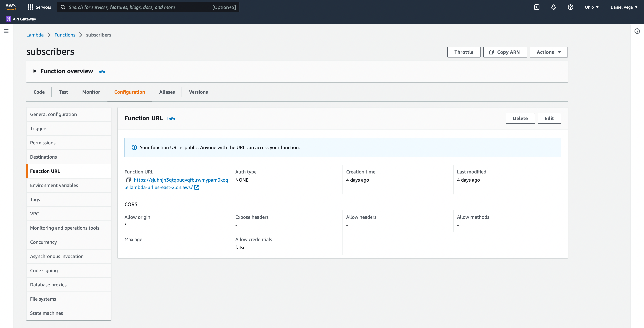The height and width of the screenshot is (328, 644).
Task: Select the Permissions configuration menu item
Action: [43, 142]
